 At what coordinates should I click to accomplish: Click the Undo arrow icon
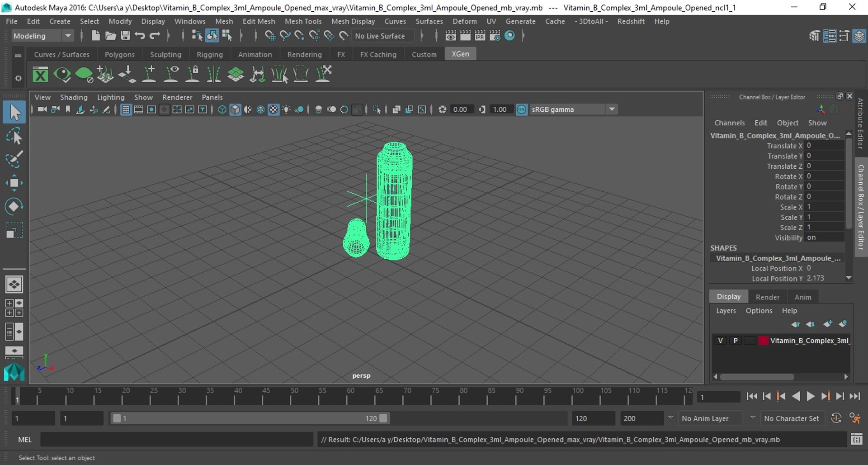pyautogui.click(x=140, y=36)
